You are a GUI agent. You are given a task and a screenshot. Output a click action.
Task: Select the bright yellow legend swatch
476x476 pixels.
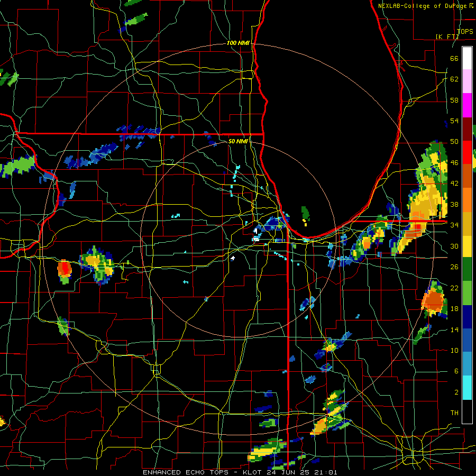467,246
